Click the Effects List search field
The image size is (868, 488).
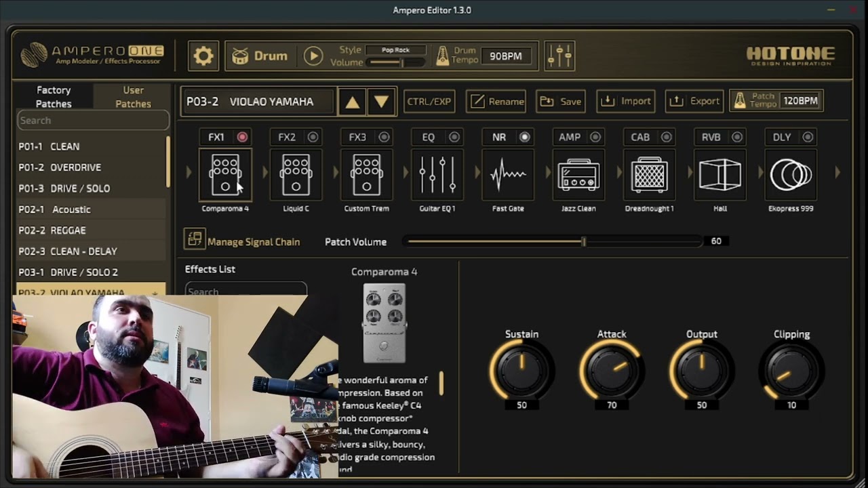[x=245, y=290]
